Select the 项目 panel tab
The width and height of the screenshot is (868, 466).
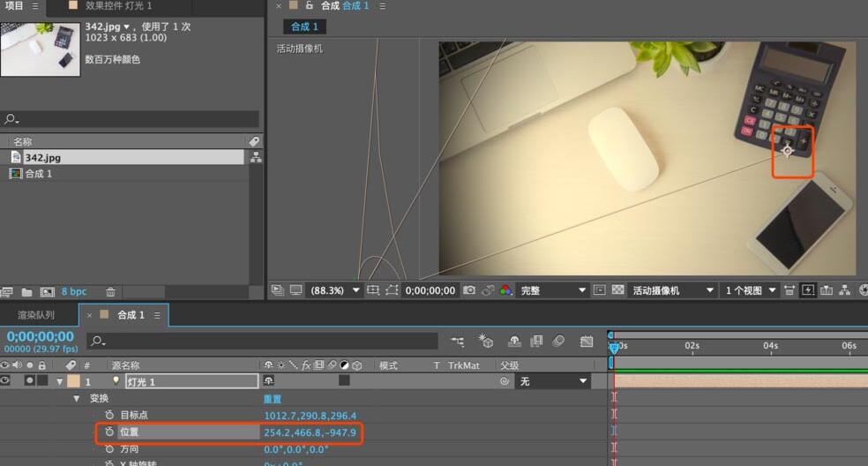click(14, 5)
